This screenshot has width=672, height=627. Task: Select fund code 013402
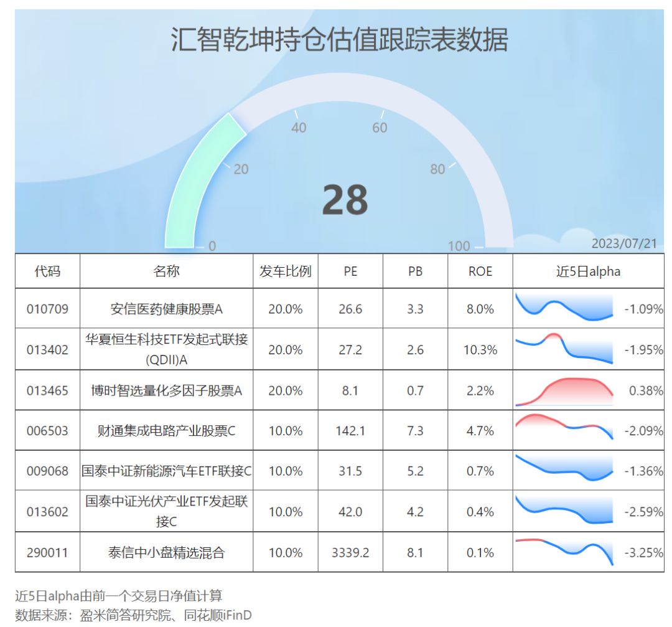pos(47,350)
